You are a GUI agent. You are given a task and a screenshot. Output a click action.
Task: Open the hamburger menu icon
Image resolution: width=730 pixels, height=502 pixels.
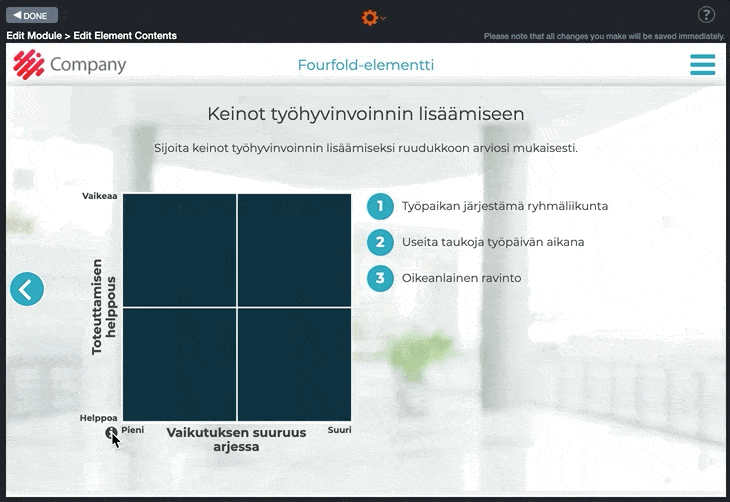703,65
